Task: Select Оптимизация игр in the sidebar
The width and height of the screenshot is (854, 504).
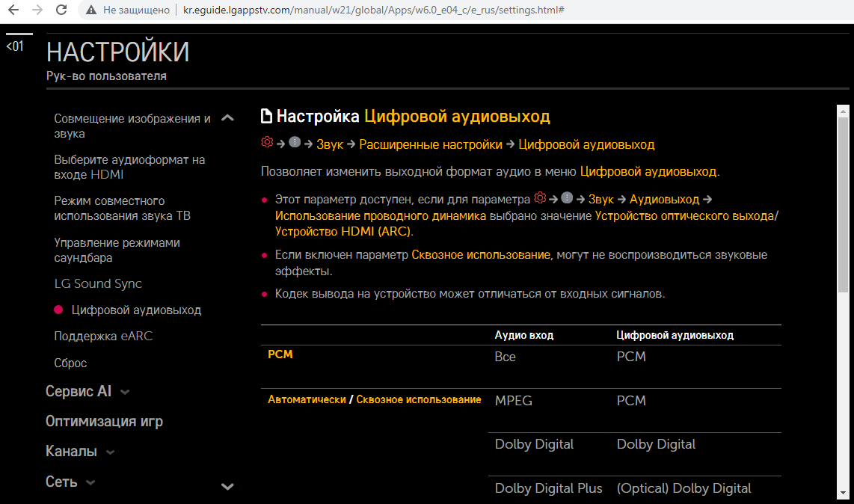Action: coord(104,422)
